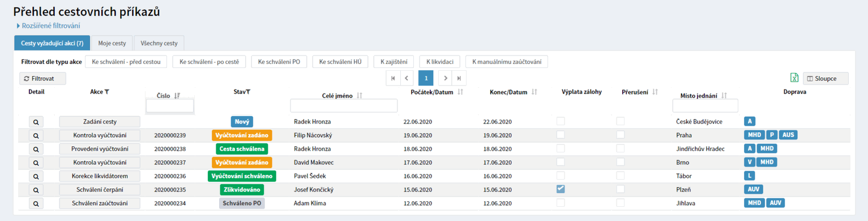Screen dimensions: 868x221
Task: Toggle Výplata zálohy checkbox for Adam Klíma
Action: [561, 203]
